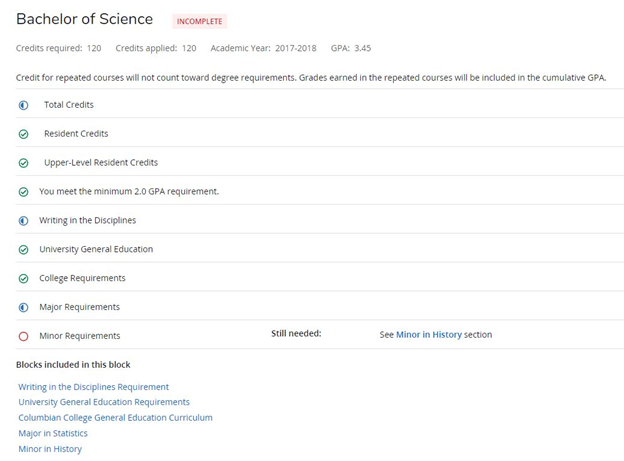Open the Major in Statistics block link
Image resolution: width=624 pixels, height=461 pixels.
[x=53, y=433]
